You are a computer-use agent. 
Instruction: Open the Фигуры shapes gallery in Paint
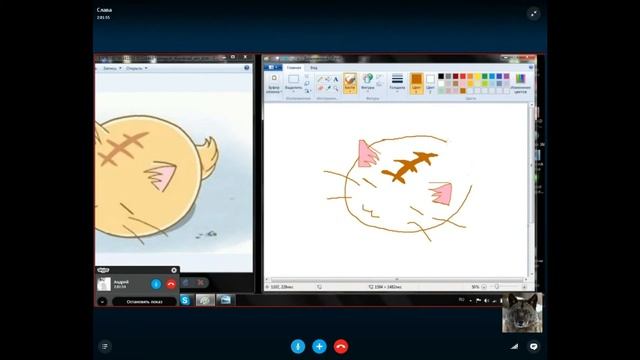coord(368,83)
